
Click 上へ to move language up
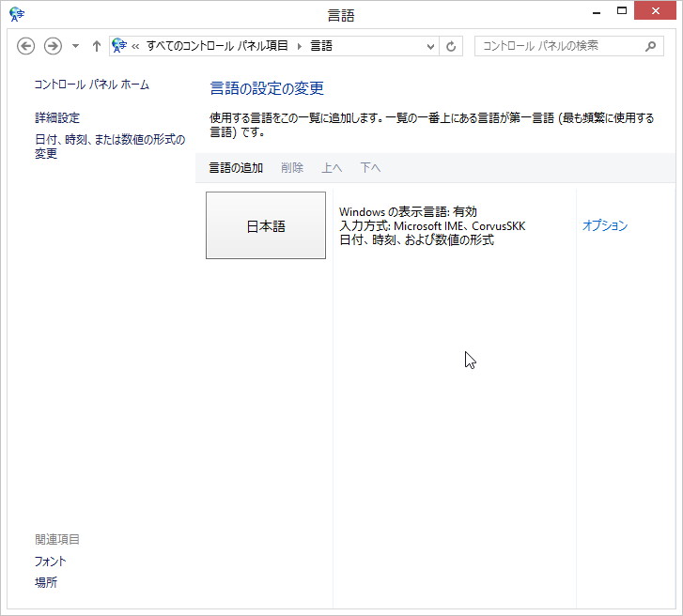click(x=332, y=167)
